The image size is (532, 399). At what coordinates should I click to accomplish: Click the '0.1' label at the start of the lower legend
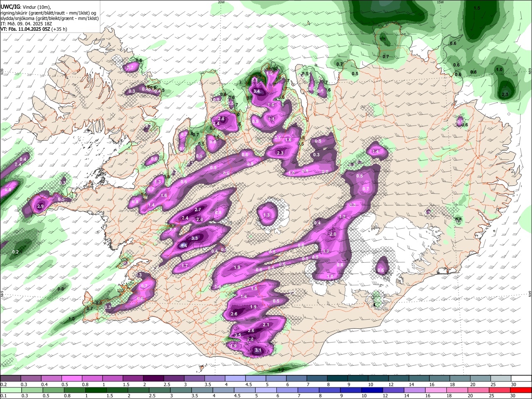[x=3, y=396]
